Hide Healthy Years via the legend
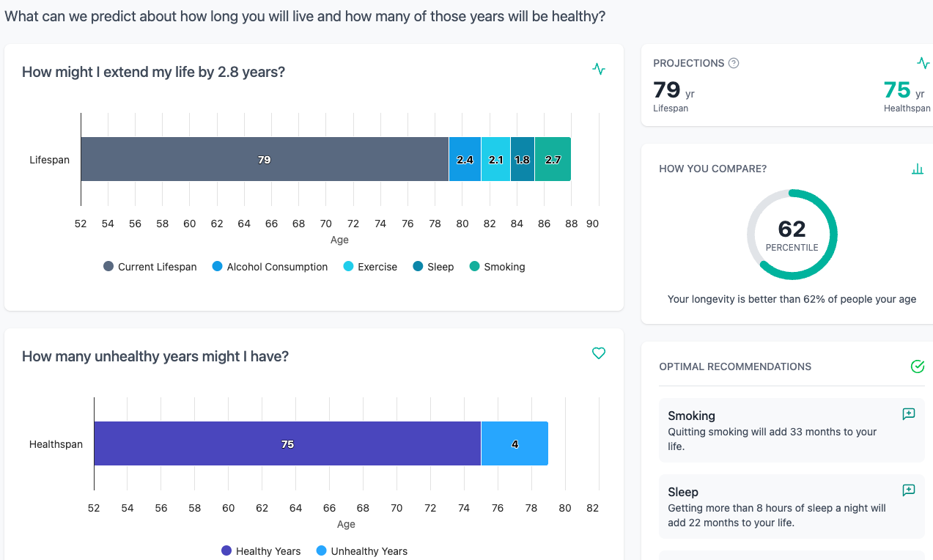933x560 pixels. (x=260, y=550)
